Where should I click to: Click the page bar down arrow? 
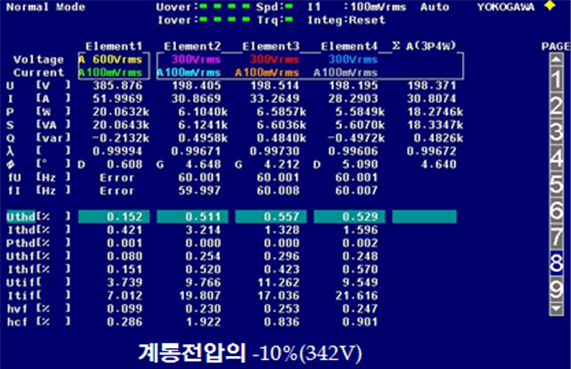click(556, 310)
